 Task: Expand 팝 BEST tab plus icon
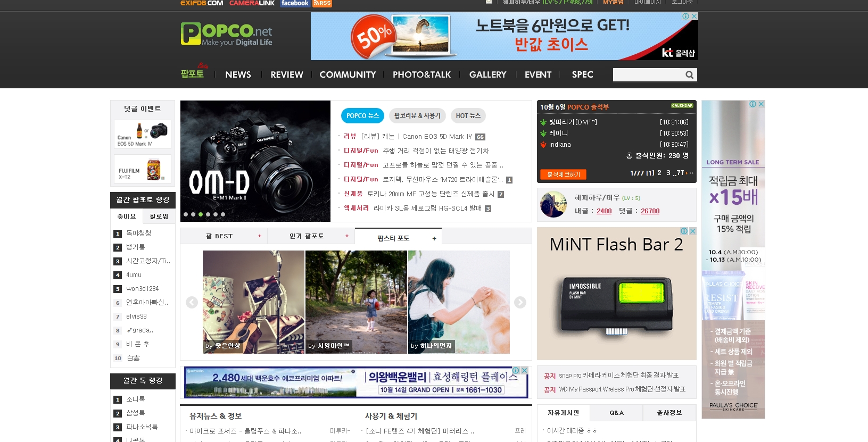click(260, 236)
